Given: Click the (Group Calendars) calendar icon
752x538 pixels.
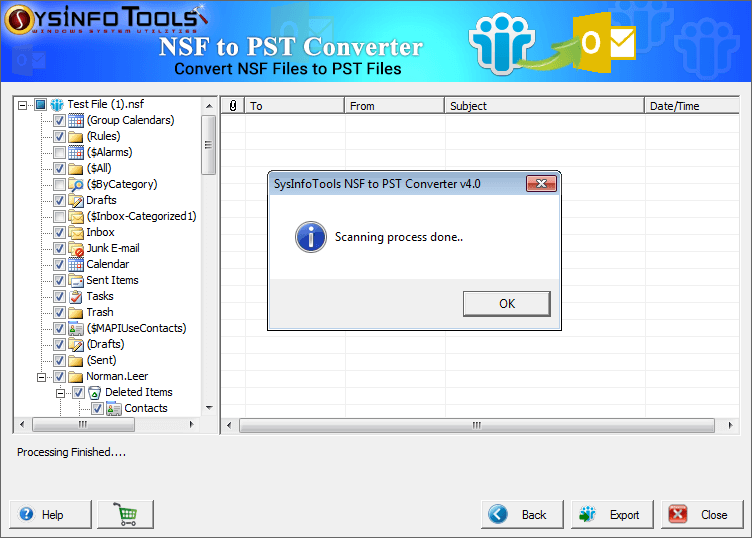Looking at the screenshot, I should 76,120.
